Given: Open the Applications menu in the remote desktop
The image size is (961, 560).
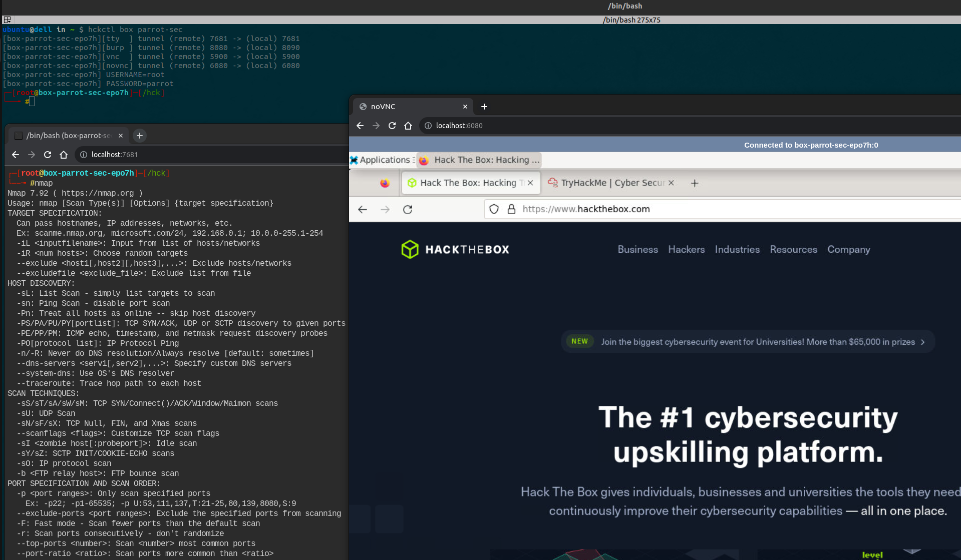Looking at the screenshot, I should click(383, 160).
